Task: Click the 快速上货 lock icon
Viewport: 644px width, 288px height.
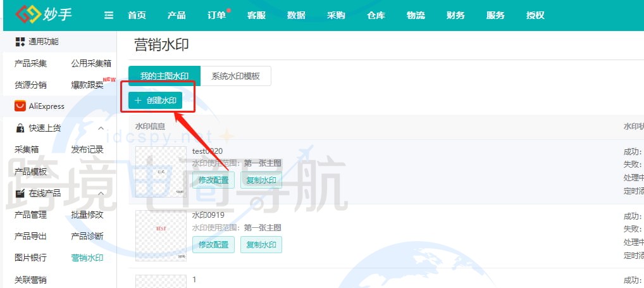Action: pos(20,128)
